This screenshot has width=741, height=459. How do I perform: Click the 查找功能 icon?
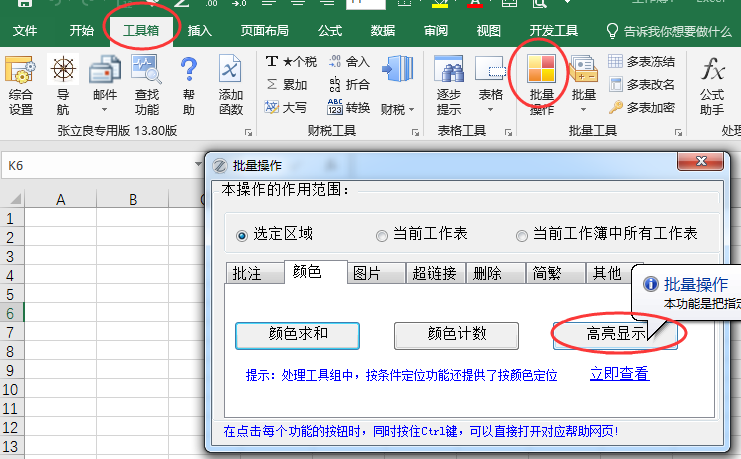point(147,72)
